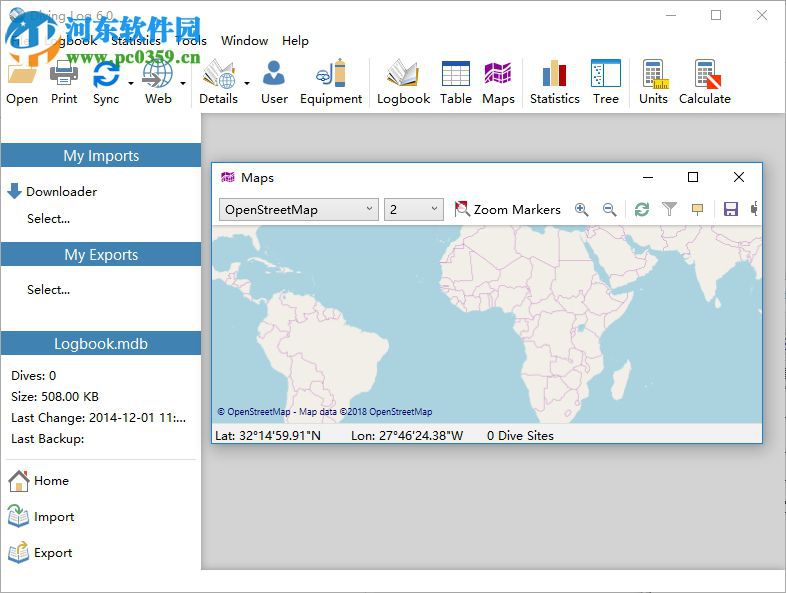Switch to Table view icon

point(455,82)
